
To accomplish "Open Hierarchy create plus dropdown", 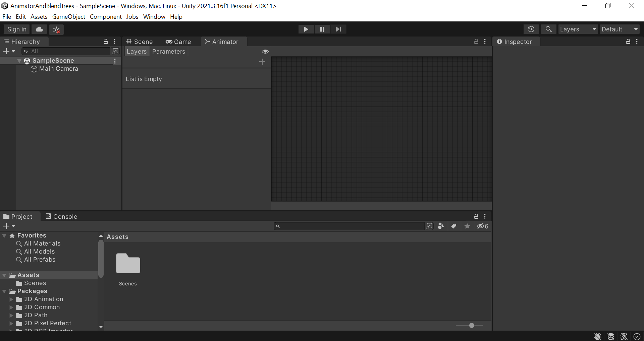I will (x=9, y=51).
